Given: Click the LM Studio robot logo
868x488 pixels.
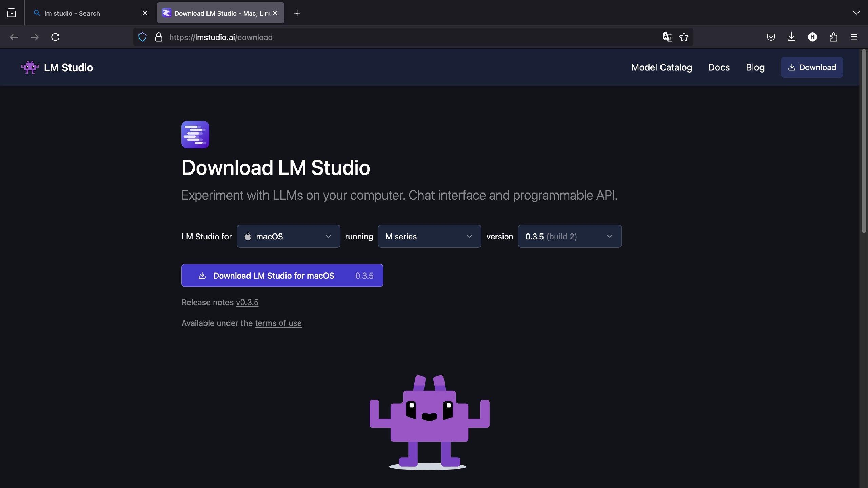Looking at the screenshot, I should click(30, 67).
